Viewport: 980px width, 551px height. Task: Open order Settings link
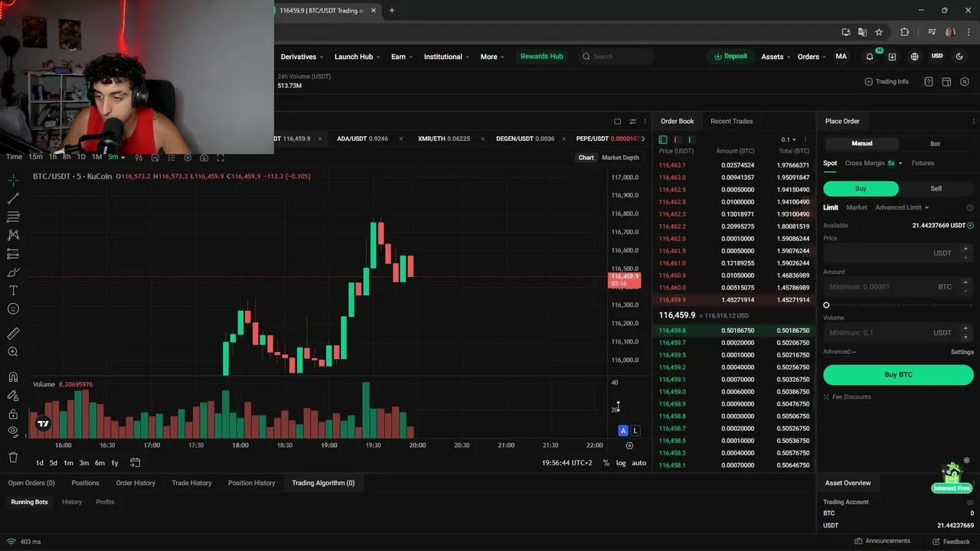[x=962, y=352]
